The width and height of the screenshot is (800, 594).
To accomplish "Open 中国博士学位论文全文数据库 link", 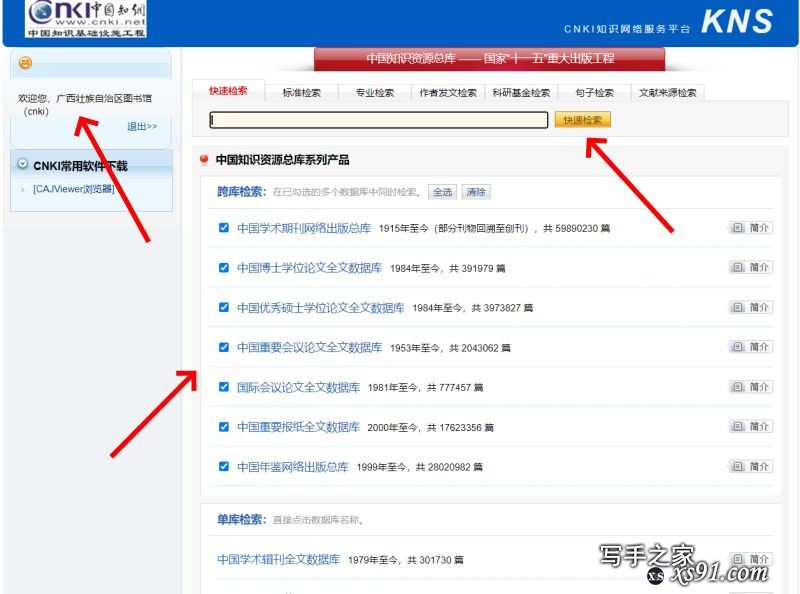I will point(310,268).
